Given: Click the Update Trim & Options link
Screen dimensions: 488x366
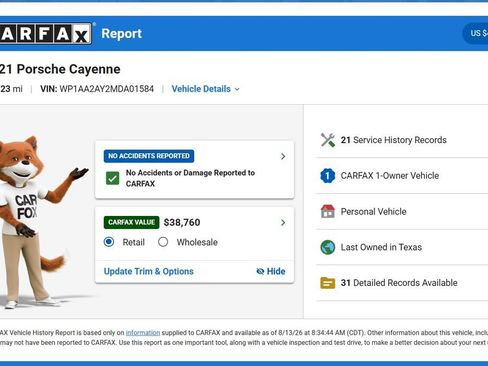Looking at the screenshot, I should (149, 271).
